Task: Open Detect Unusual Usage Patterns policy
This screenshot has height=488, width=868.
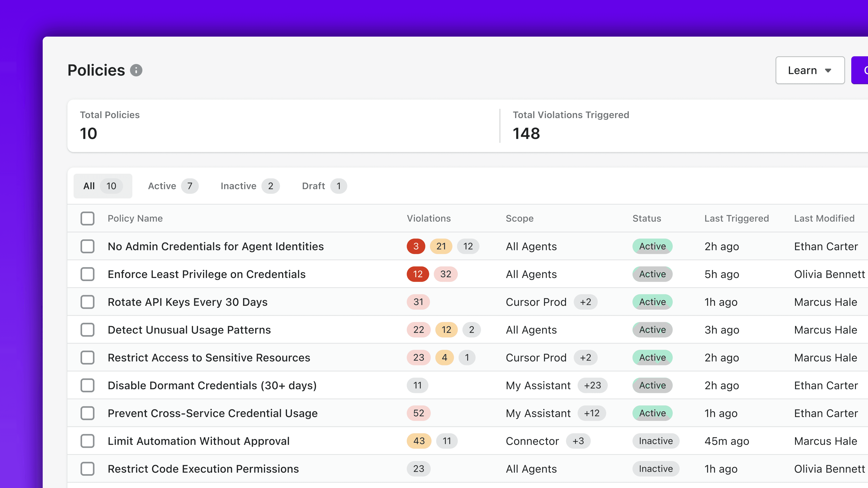Action: click(x=189, y=330)
